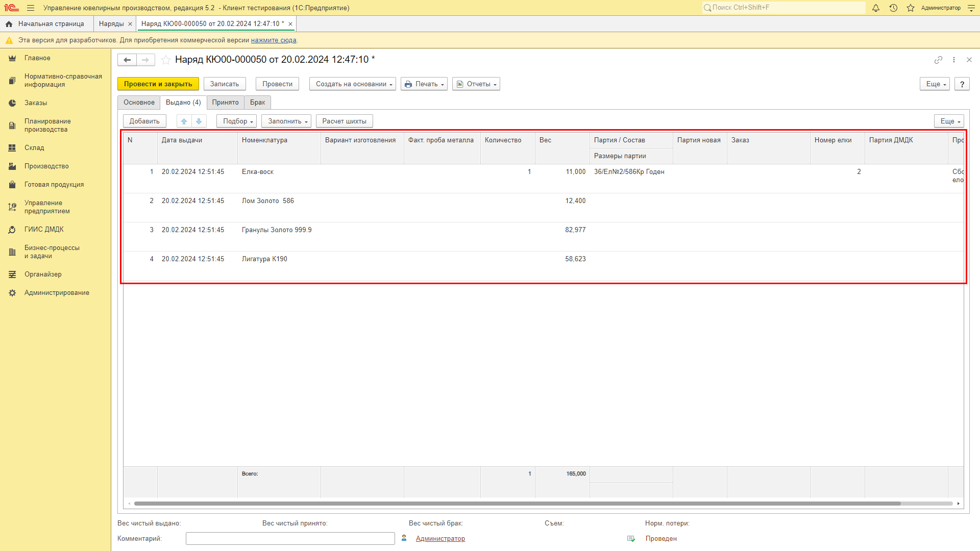Move row down arrow button
The height and width of the screenshot is (551, 980).
coord(199,121)
